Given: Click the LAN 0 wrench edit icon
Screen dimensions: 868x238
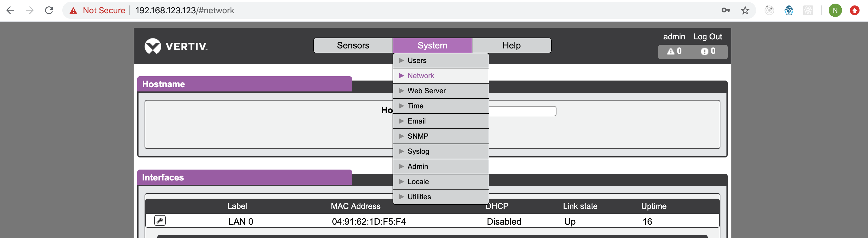Looking at the screenshot, I should point(160,220).
